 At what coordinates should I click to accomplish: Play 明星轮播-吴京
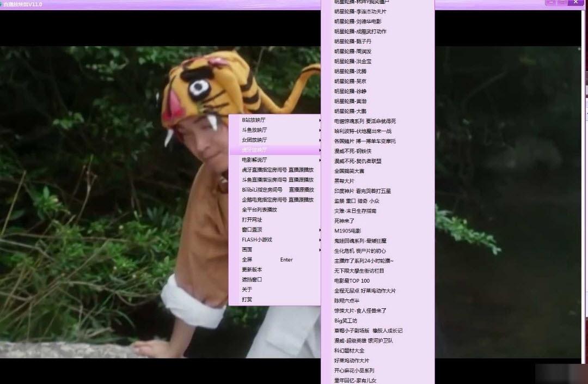(378, 81)
